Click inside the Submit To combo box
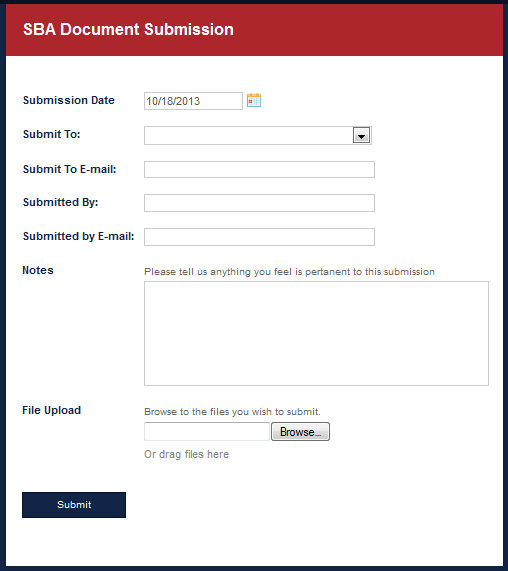508x571 pixels. [258, 135]
